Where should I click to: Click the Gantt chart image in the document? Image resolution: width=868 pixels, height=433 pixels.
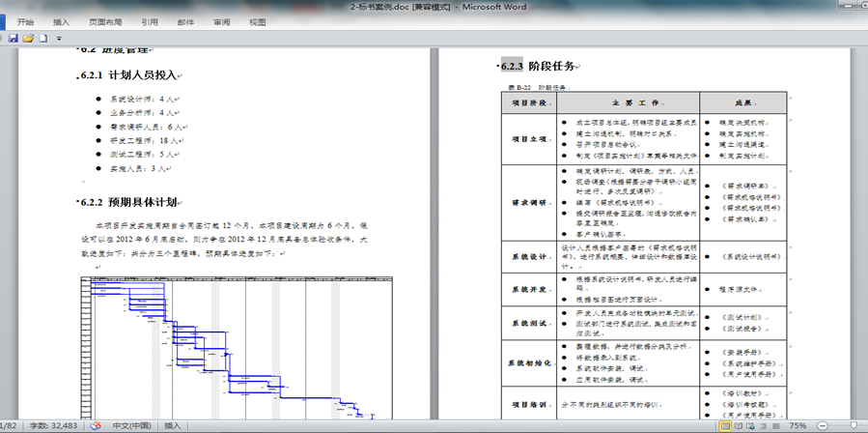(237, 348)
